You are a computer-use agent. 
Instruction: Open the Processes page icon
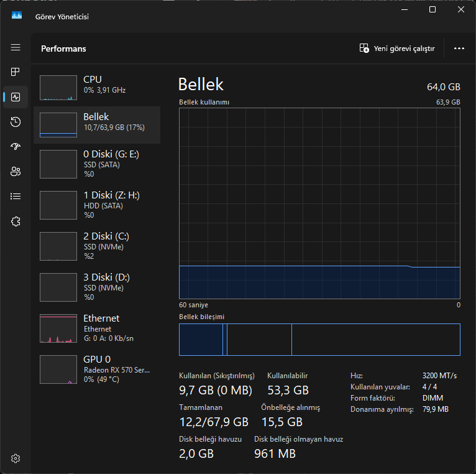point(16,72)
